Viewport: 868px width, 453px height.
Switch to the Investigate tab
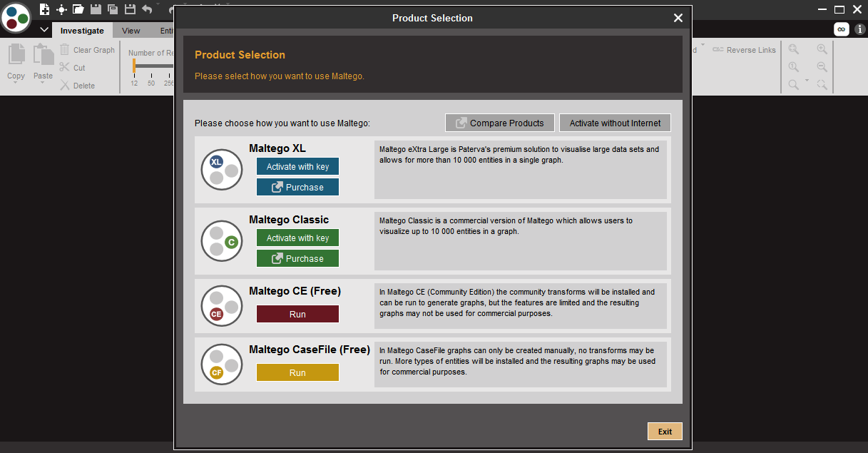click(82, 31)
